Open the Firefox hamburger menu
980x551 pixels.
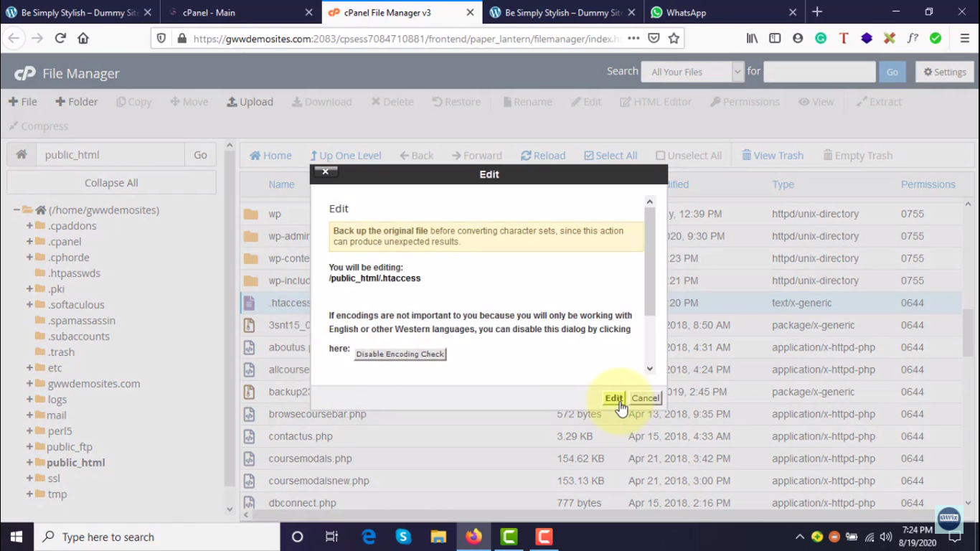(x=964, y=39)
